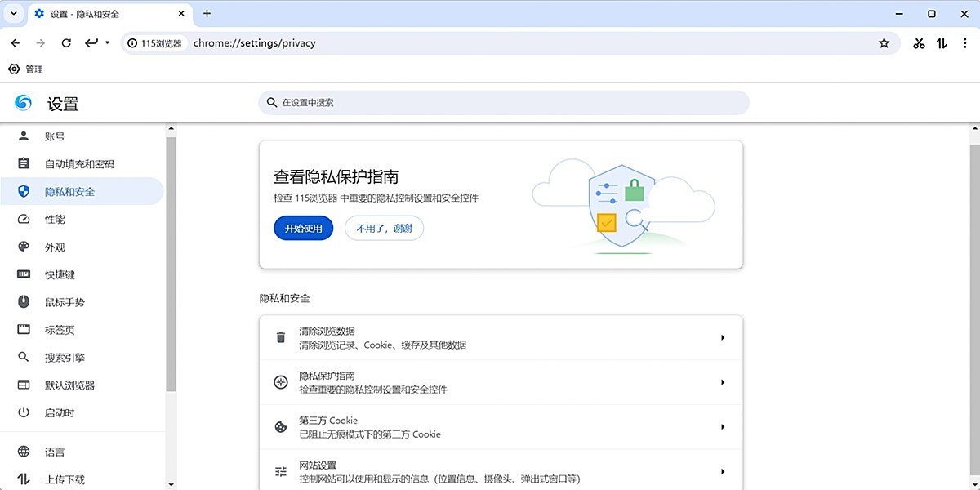This screenshot has height=490, width=980.
Task: Click the scissors screenshot icon in toolbar
Action: (918, 42)
